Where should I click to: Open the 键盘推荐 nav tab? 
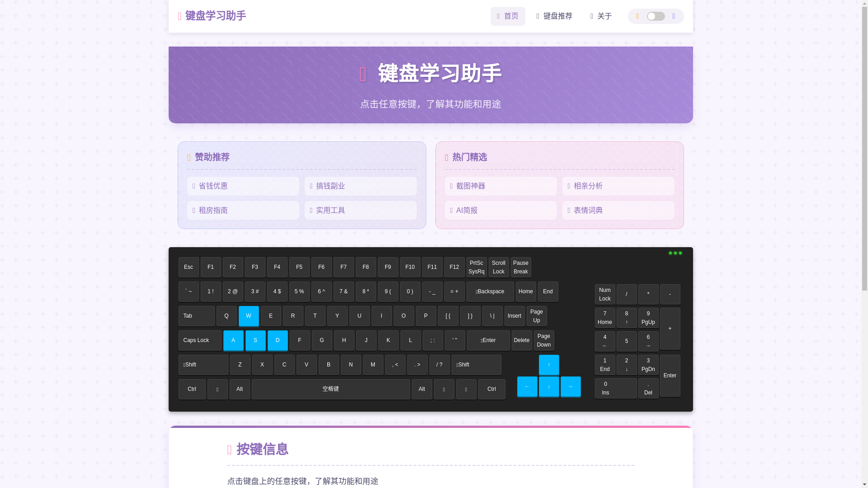coord(554,16)
